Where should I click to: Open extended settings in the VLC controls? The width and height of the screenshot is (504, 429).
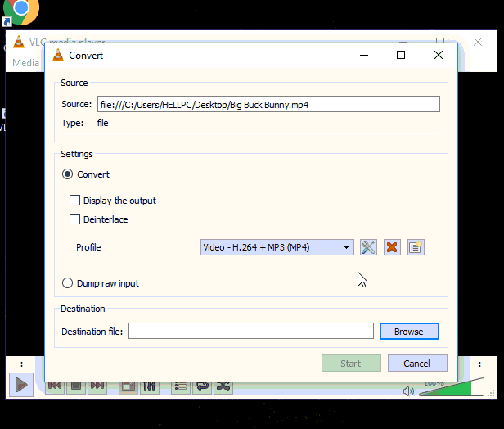[x=150, y=386]
